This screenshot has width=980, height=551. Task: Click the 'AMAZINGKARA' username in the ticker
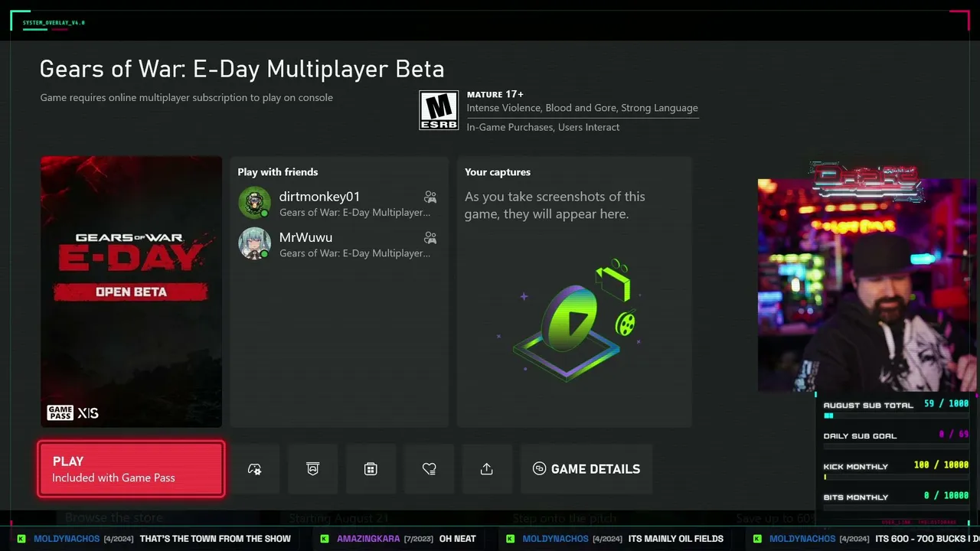368,539
